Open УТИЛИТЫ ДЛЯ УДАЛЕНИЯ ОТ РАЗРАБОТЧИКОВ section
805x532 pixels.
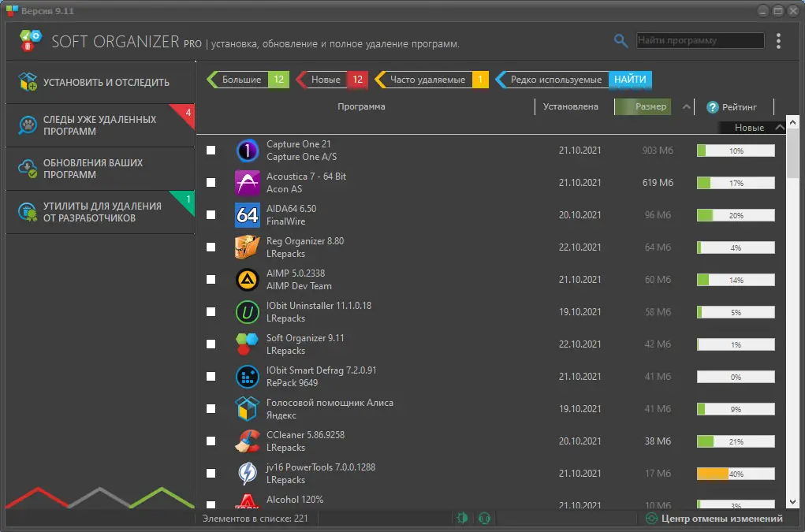click(x=100, y=212)
